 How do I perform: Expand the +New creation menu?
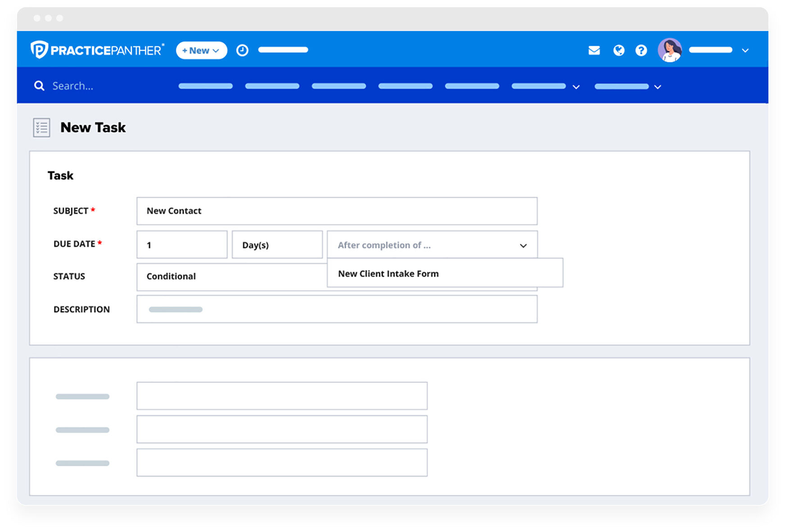coord(201,50)
